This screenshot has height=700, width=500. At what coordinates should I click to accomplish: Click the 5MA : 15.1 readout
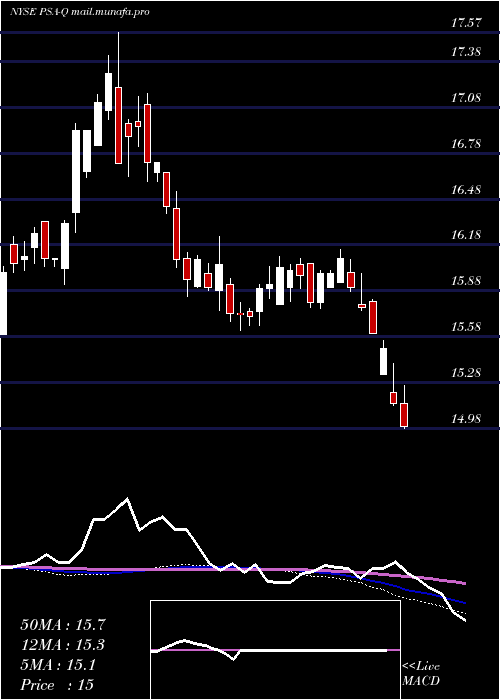58,665
